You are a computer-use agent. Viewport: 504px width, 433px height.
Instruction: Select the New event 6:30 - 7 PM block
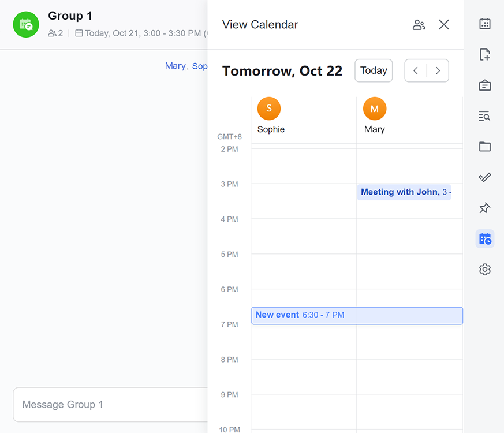point(356,316)
